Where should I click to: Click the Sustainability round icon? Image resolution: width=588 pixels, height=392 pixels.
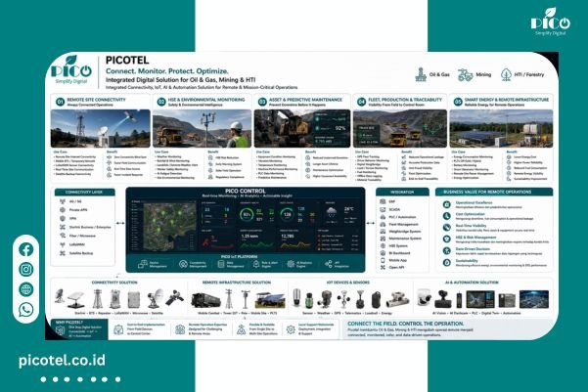pos(446,262)
